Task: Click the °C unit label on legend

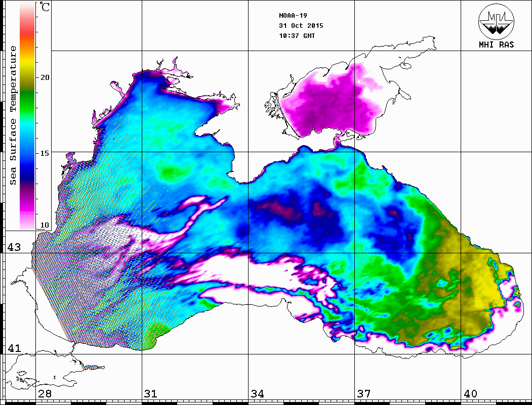Action: 45,7
